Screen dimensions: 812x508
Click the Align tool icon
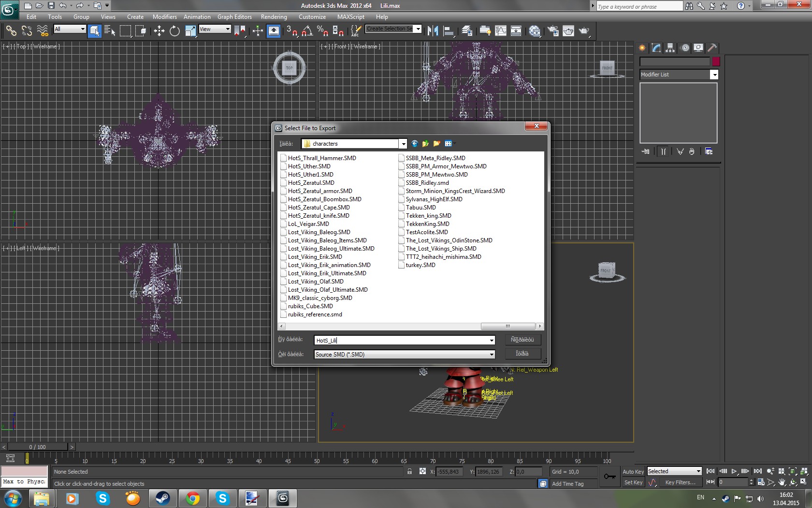point(449,31)
